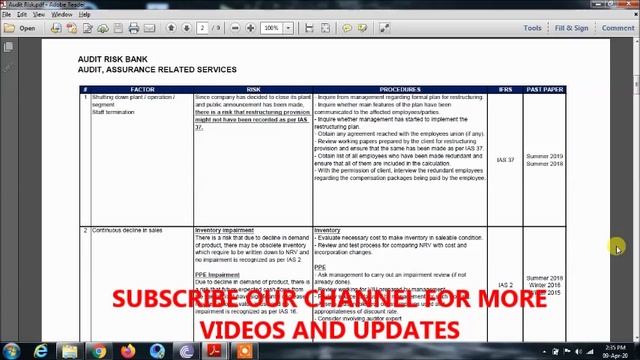
Task: Click the 'PPE Impairment' risk heading
Action: [217, 275]
